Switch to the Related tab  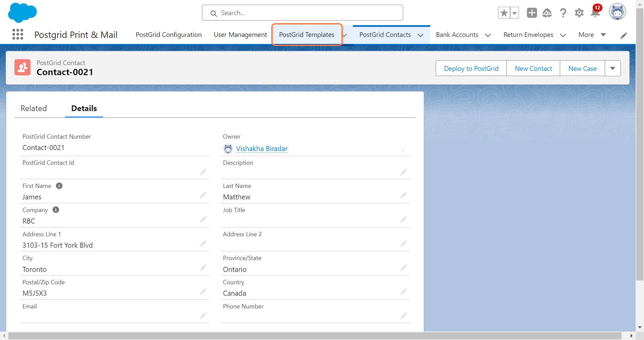(34, 108)
